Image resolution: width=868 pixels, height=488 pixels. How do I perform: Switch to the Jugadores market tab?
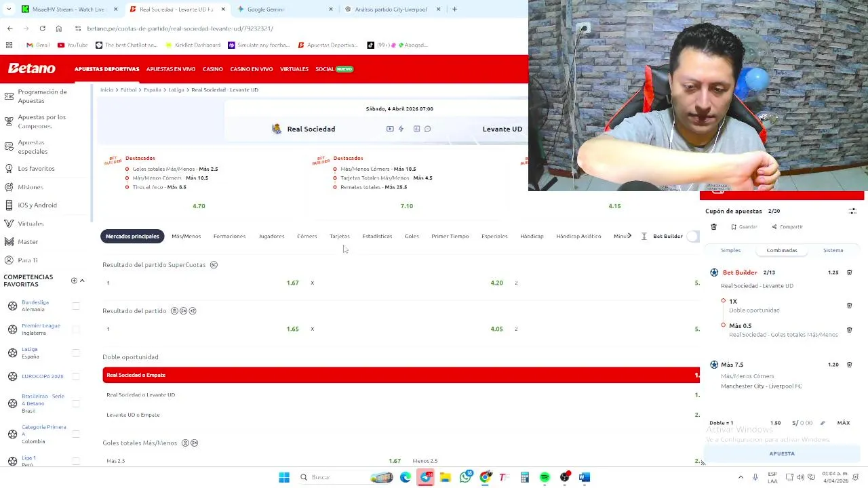(x=271, y=236)
